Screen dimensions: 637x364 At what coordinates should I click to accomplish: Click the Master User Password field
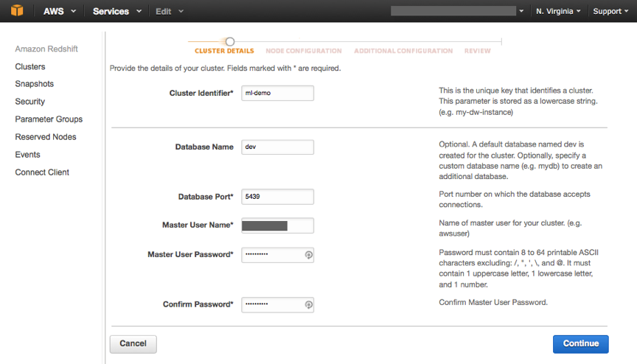coord(277,255)
